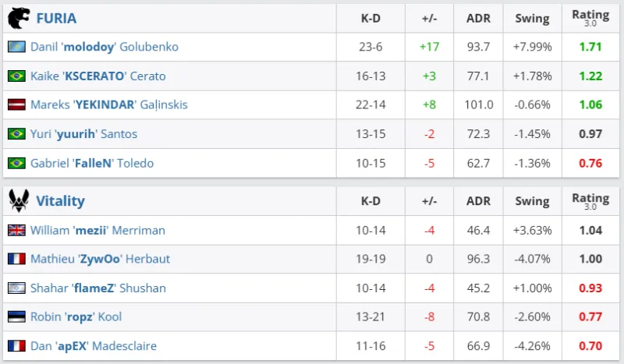
Task: Sort FURIA players by Swing header
Action: (532, 18)
